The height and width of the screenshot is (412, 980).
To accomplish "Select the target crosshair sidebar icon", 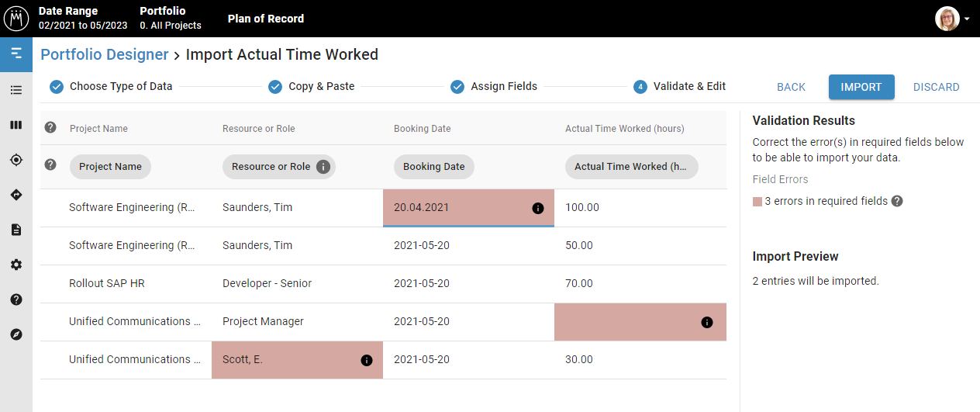I will [x=16, y=160].
